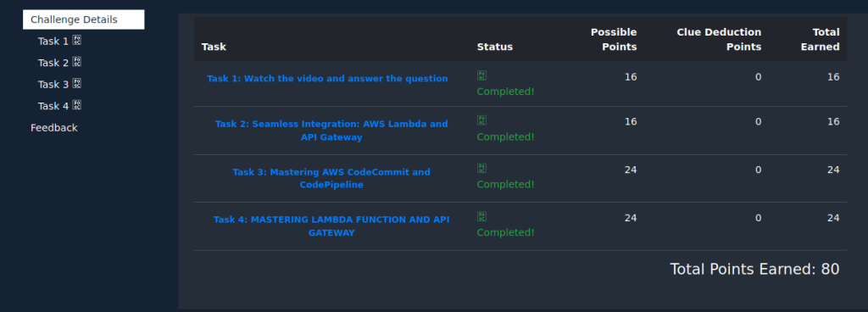Click the icon beside Task 2 in sidebar
The height and width of the screenshot is (312, 868).
(x=77, y=62)
